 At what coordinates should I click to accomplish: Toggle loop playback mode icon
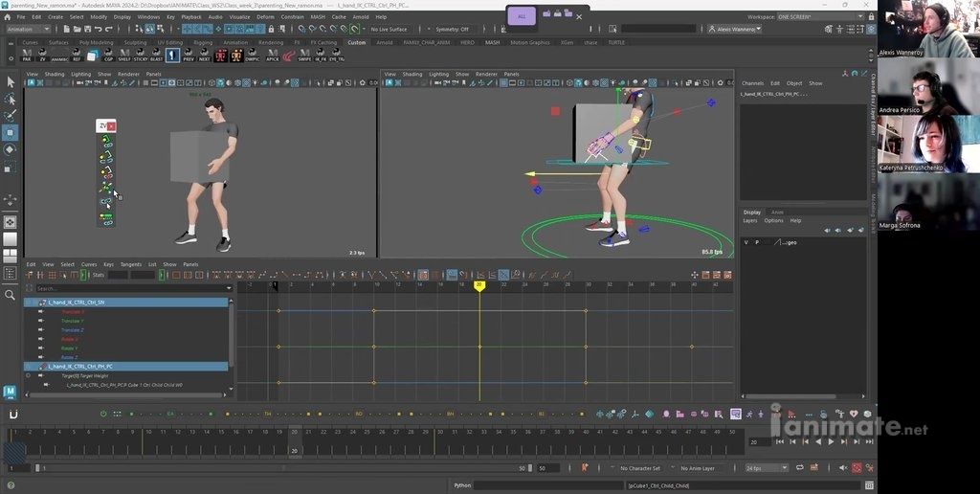click(801, 468)
